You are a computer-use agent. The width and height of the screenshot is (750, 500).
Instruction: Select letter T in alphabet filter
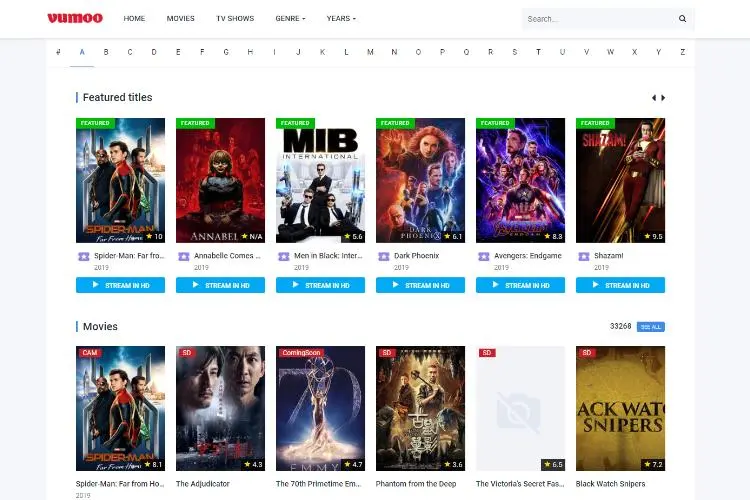pyautogui.click(x=538, y=52)
